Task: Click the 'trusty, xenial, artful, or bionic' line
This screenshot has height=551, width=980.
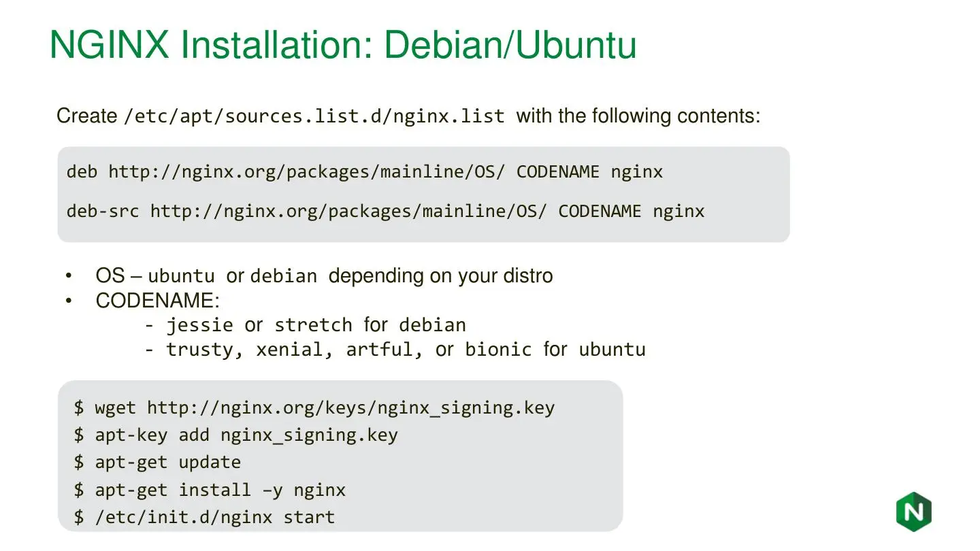Action: click(395, 350)
